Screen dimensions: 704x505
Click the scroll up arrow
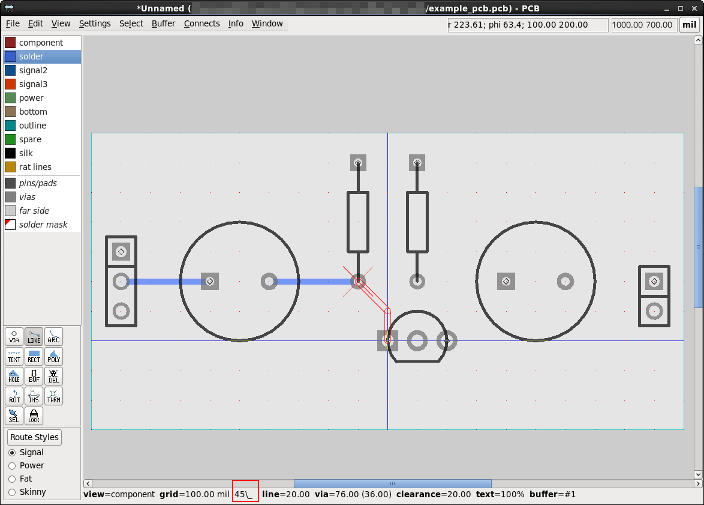[698, 40]
